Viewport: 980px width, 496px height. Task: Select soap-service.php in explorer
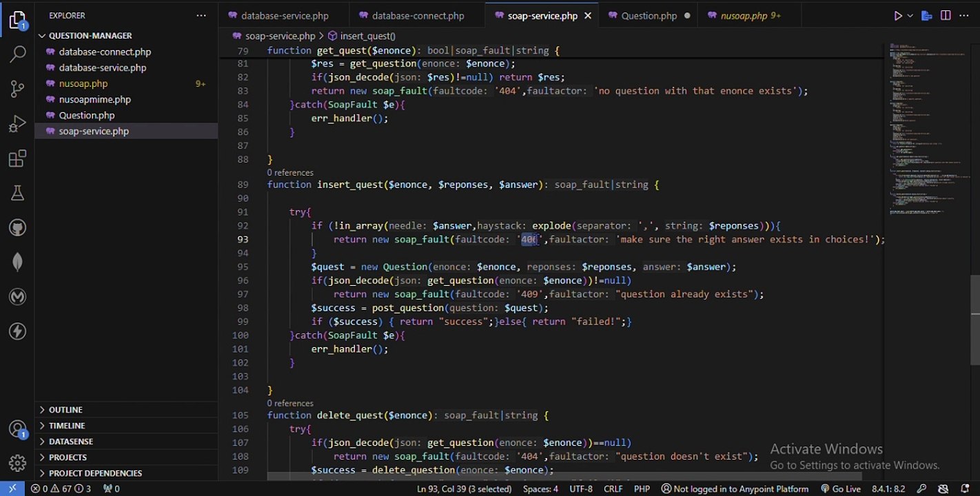pos(126,131)
